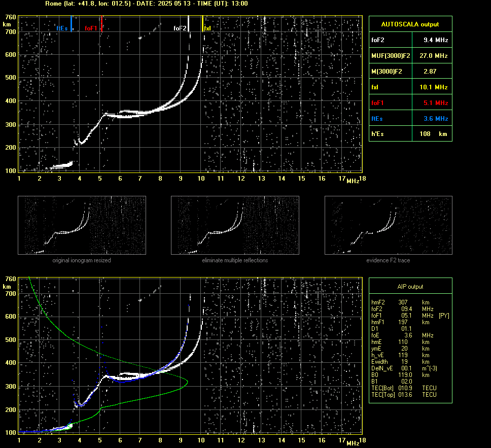Image resolution: width=491 pixels, height=448 pixels.
Task: Click the evidence F2 trace caption
Action: coord(389,260)
